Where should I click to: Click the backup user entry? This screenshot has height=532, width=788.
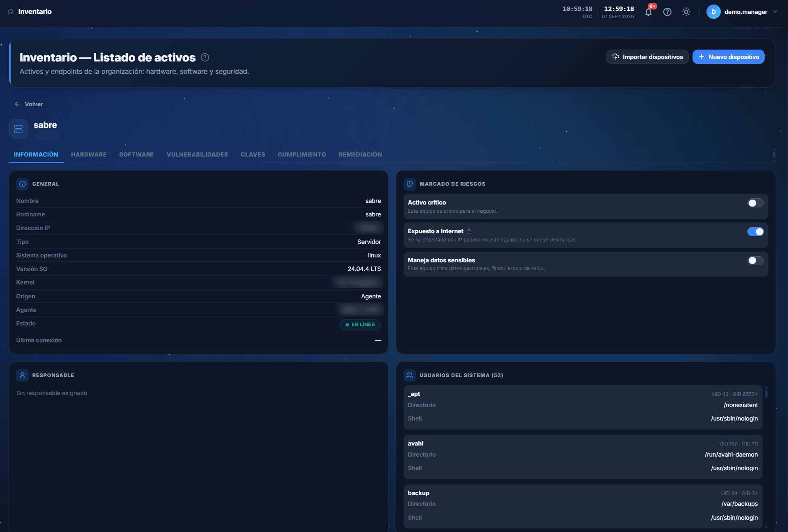[583, 507]
